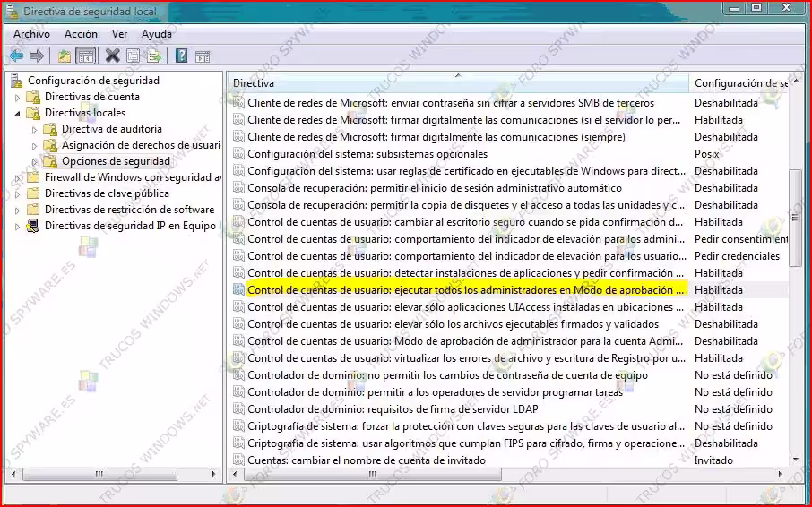This screenshot has width=812, height=507.
Task: Toggle the show/hide action pane icon
Action: pos(203,56)
